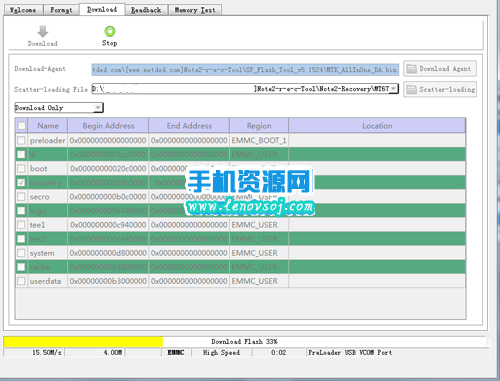
Task: Select the boot name cell
Action: (48, 168)
